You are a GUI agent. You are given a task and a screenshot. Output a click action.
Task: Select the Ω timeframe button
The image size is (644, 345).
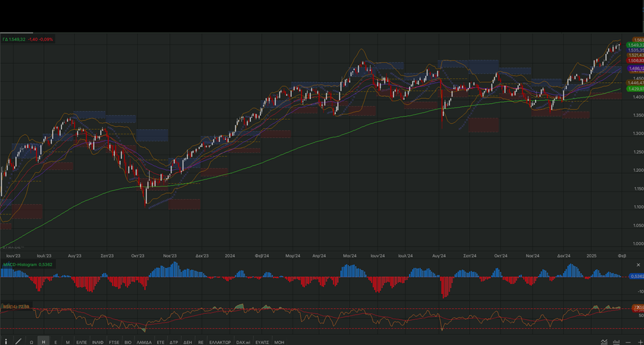pyautogui.click(x=31, y=342)
